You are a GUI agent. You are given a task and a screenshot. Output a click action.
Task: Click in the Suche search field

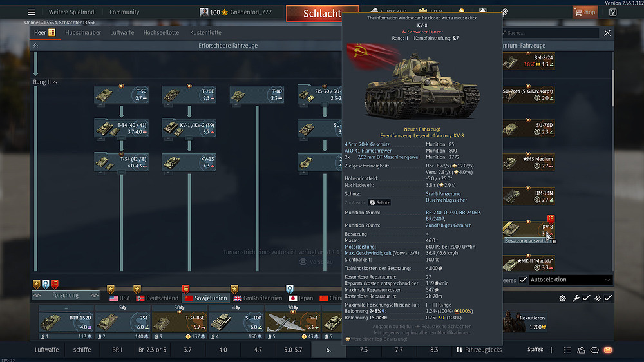click(551, 33)
